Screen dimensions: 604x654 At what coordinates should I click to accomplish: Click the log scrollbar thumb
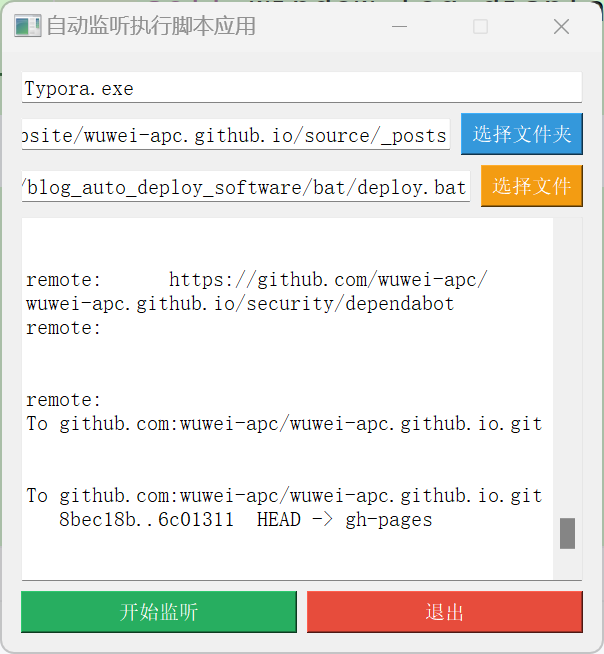[567, 533]
